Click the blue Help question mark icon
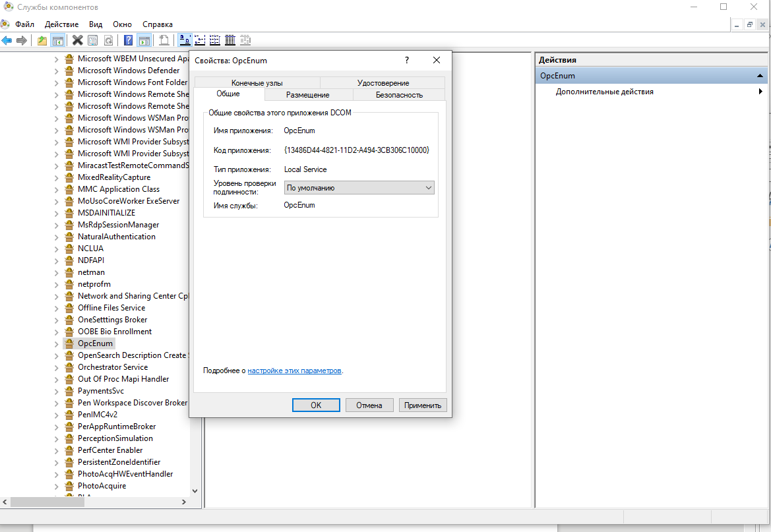 (129, 40)
